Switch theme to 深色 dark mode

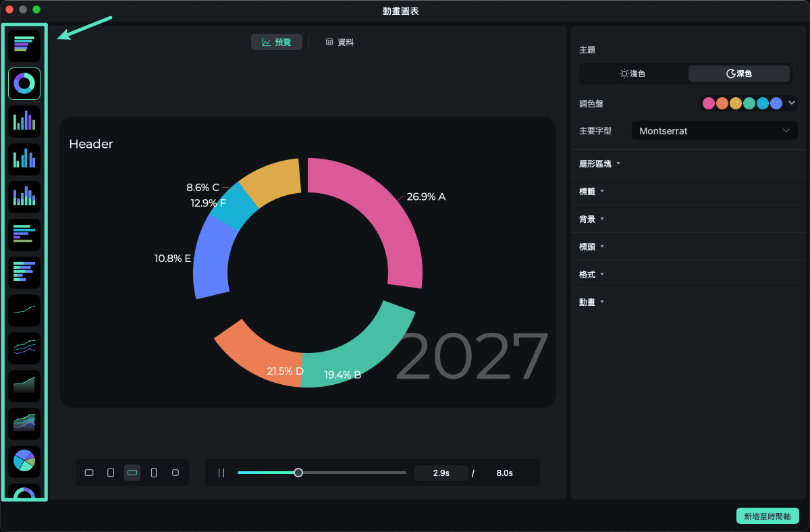point(738,74)
